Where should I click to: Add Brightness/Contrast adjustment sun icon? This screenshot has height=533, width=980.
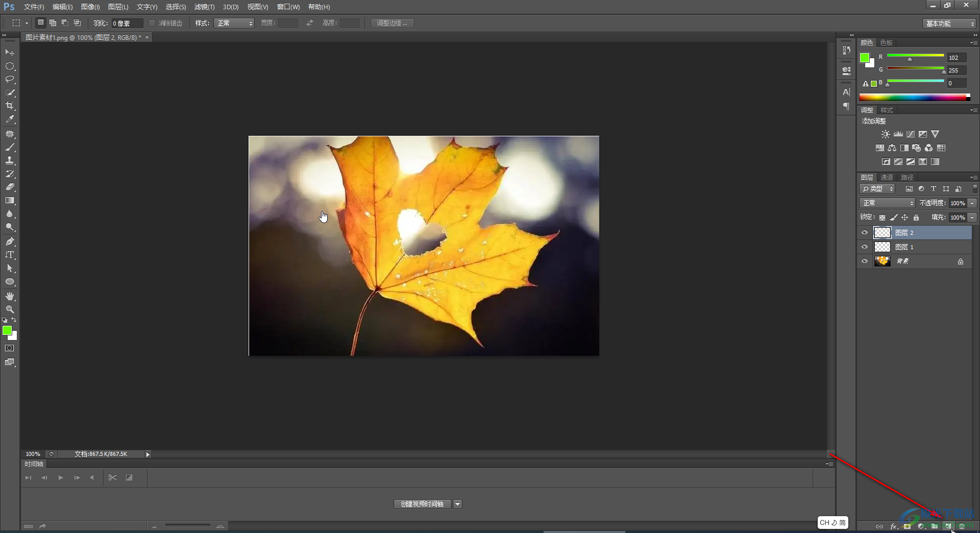tap(886, 134)
